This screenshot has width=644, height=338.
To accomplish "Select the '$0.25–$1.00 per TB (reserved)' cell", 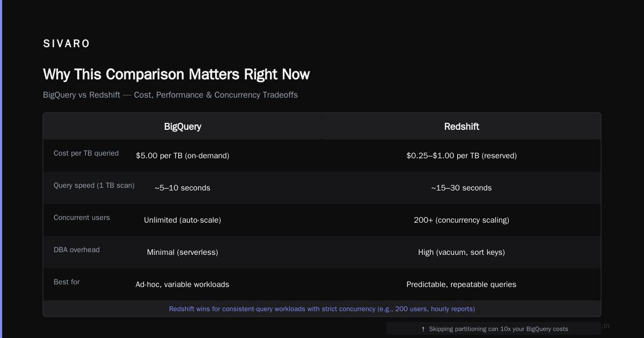I will pos(462,156).
